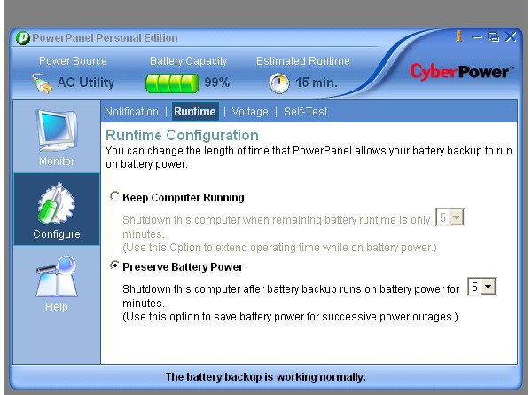532x395 pixels.
Task: Click the information 'i' icon
Action: tap(458, 36)
